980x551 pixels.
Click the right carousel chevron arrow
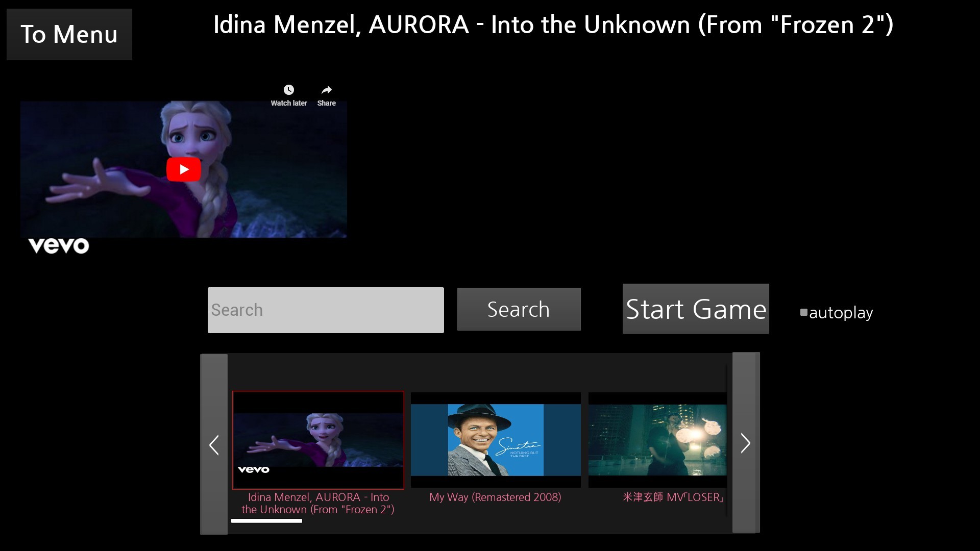(745, 443)
